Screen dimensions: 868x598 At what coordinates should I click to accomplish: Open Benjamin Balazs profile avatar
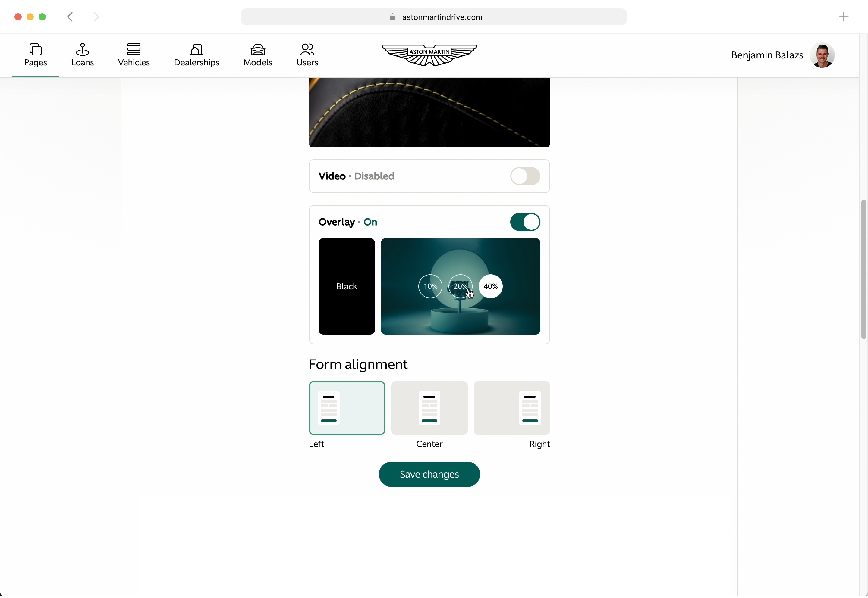point(822,55)
